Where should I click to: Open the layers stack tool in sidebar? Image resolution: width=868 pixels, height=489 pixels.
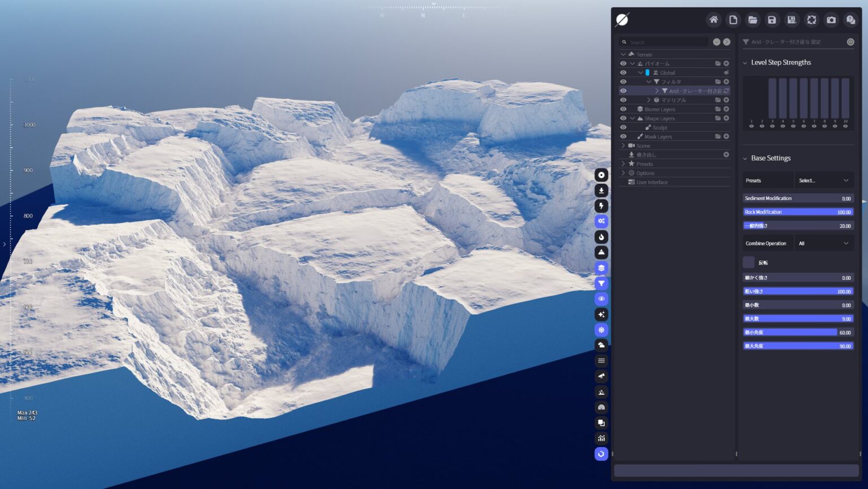601,267
